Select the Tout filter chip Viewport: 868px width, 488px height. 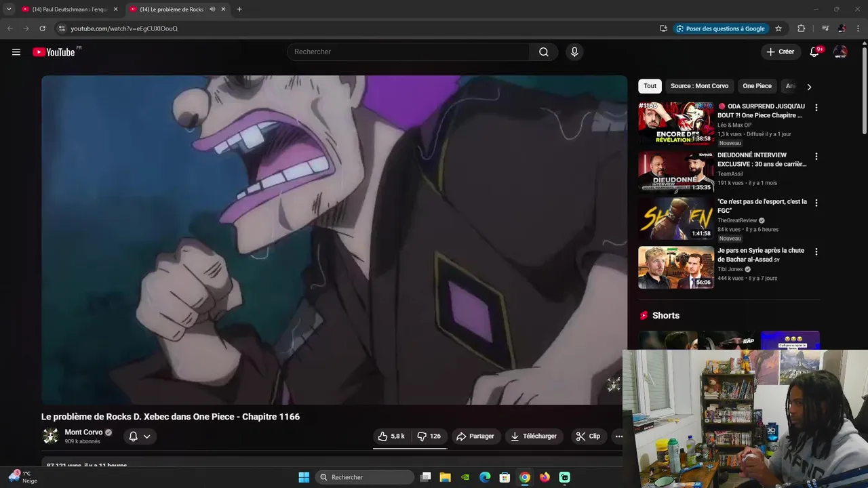(x=650, y=86)
